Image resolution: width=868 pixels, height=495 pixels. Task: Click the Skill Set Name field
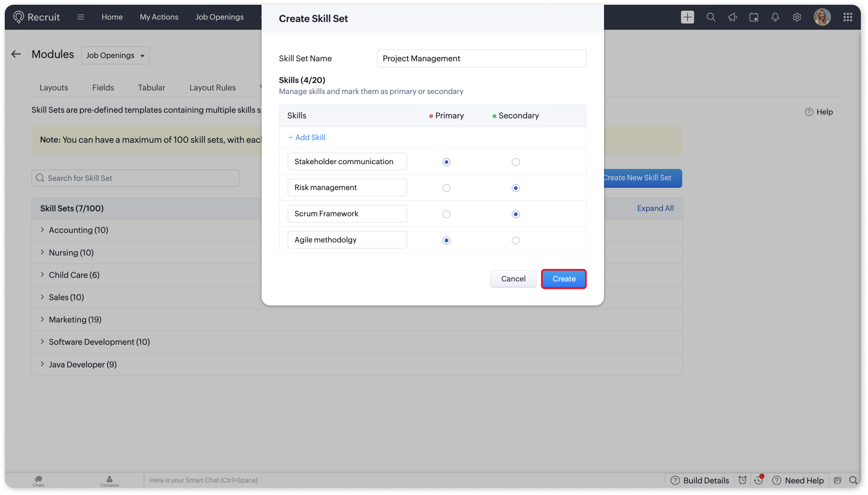[x=481, y=59]
